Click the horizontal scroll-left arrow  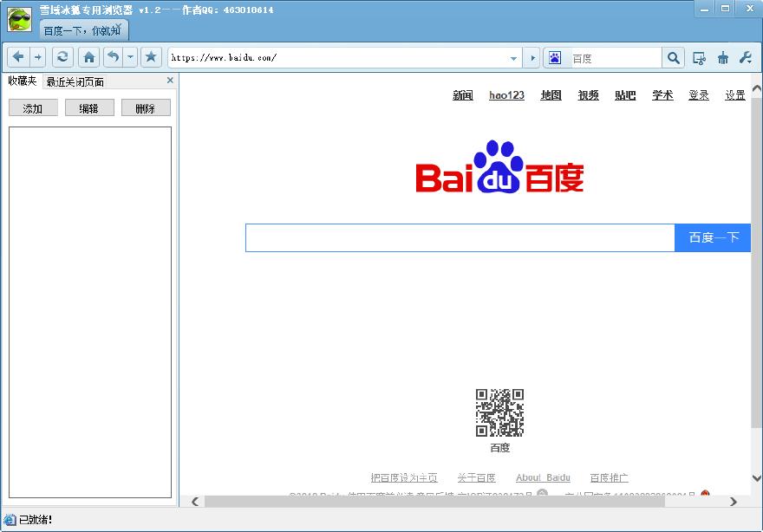click(195, 502)
